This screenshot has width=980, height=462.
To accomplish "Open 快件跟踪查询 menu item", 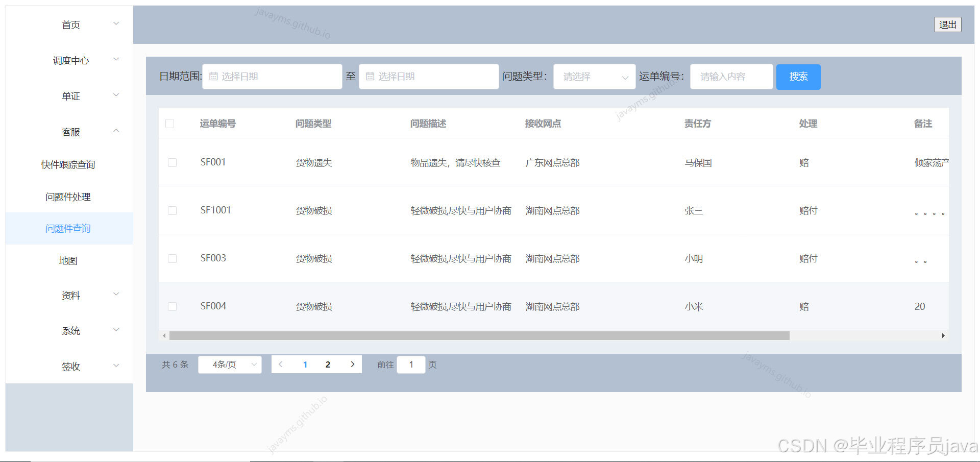I will [x=68, y=164].
